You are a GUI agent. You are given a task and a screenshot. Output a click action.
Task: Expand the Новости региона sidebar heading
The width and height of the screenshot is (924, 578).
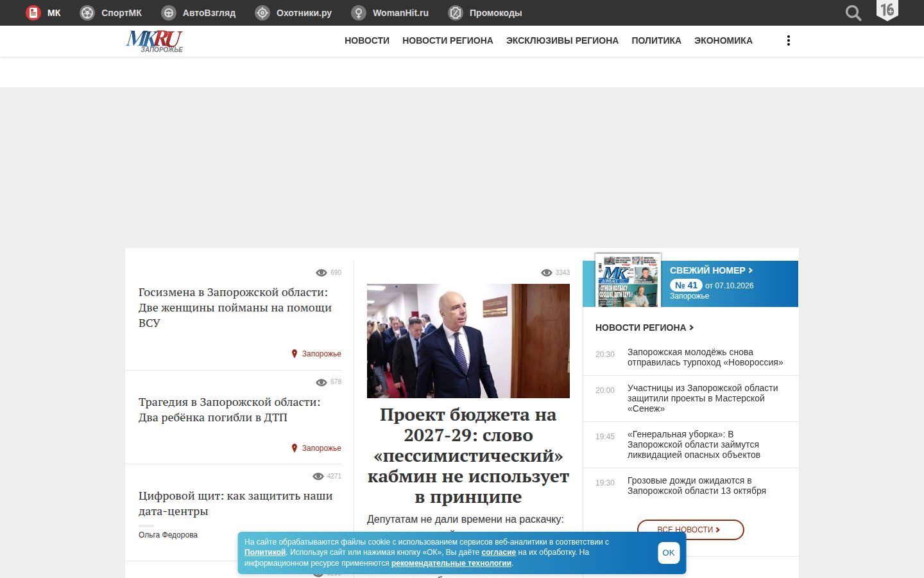[x=644, y=328]
